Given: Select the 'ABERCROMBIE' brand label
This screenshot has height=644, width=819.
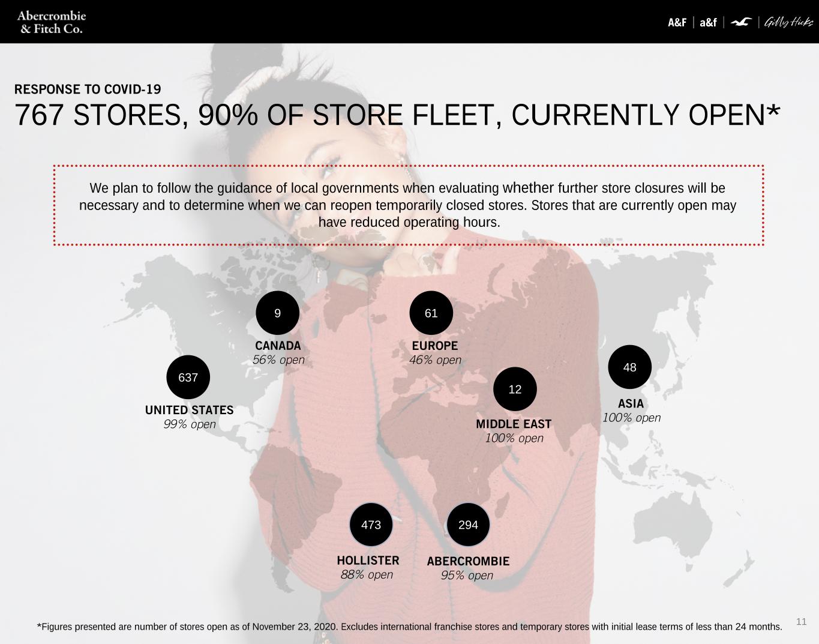Looking at the screenshot, I should [x=468, y=561].
